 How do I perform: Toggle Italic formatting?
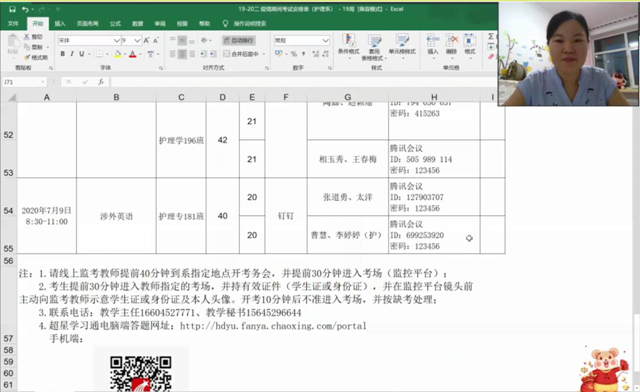[72, 54]
